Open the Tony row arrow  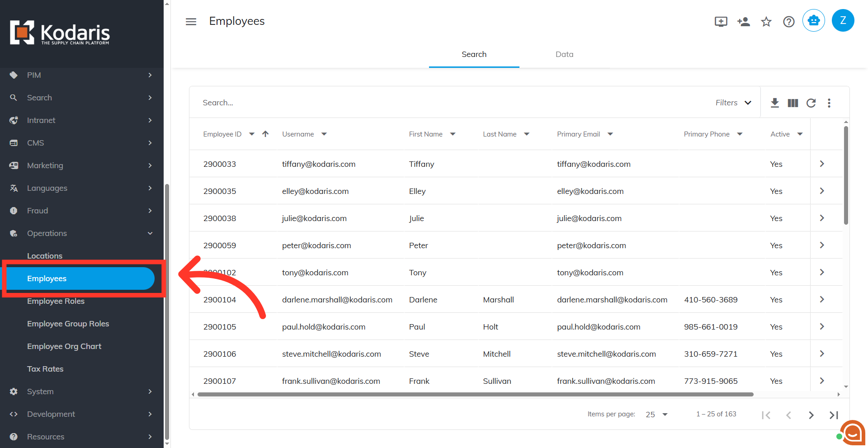(x=822, y=272)
